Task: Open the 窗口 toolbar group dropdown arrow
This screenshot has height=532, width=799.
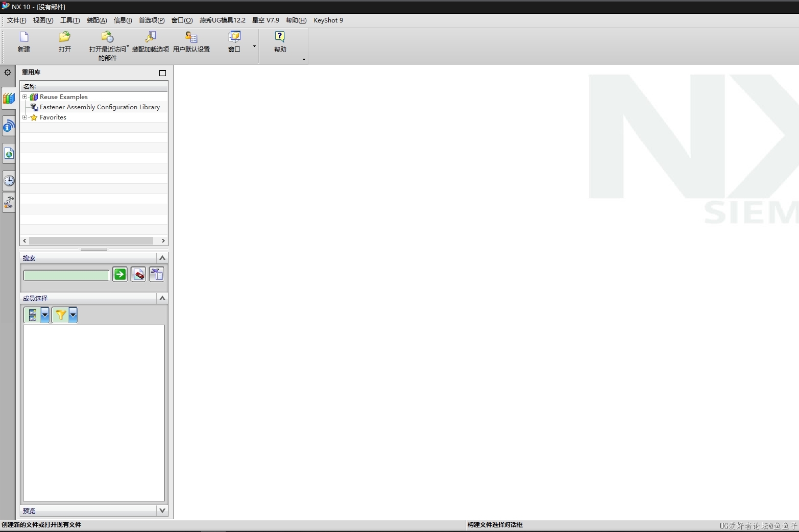Action: (x=254, y=46)
